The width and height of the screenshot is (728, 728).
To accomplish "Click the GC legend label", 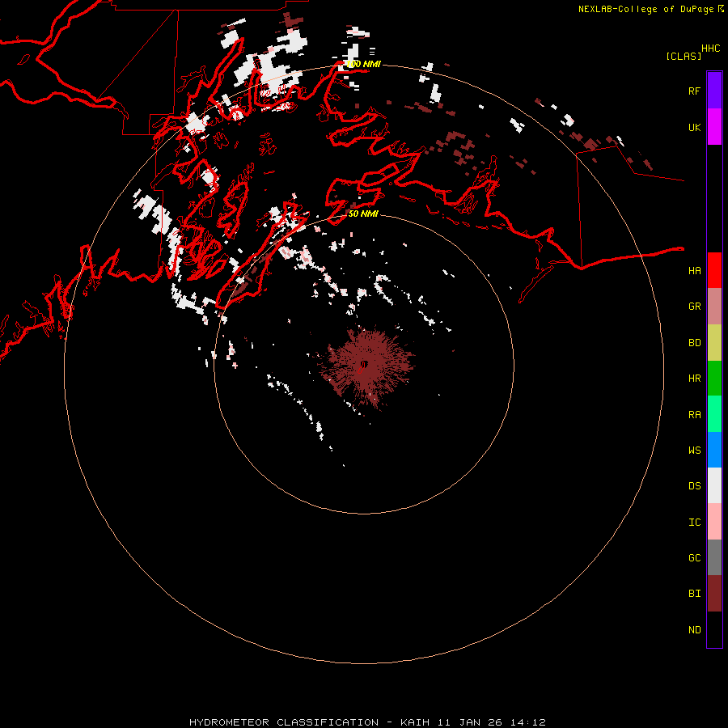I will point(694,557).
